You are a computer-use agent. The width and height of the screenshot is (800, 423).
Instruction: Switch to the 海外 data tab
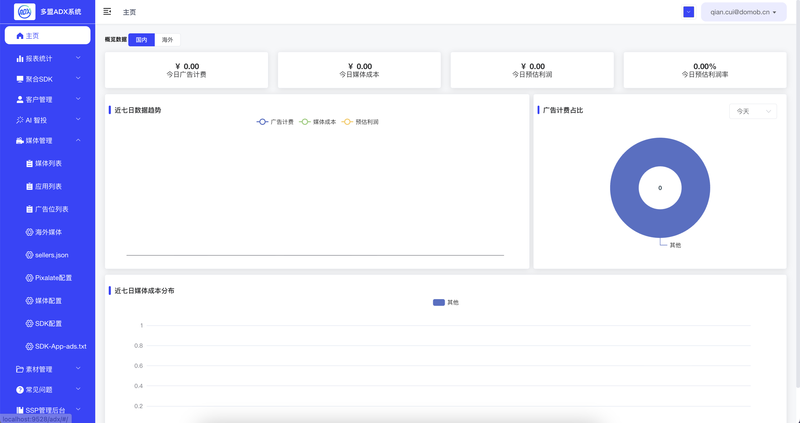[167, 40]
